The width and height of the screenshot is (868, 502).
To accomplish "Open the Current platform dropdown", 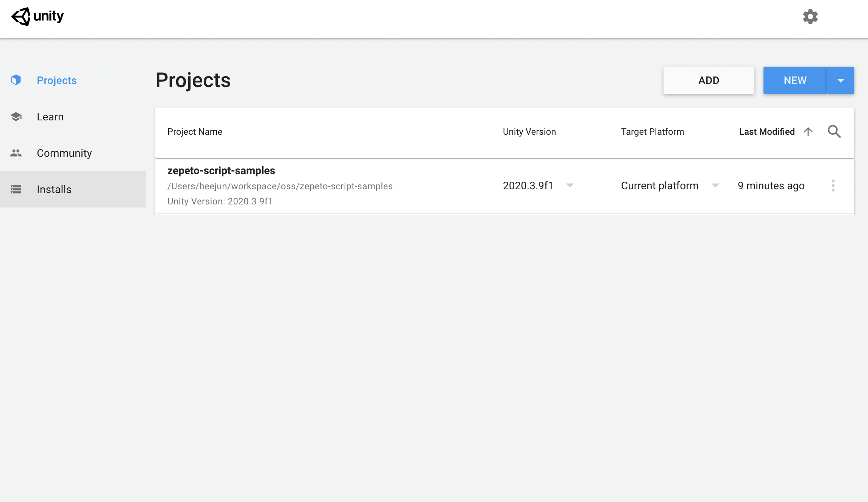I will (670, 186).
